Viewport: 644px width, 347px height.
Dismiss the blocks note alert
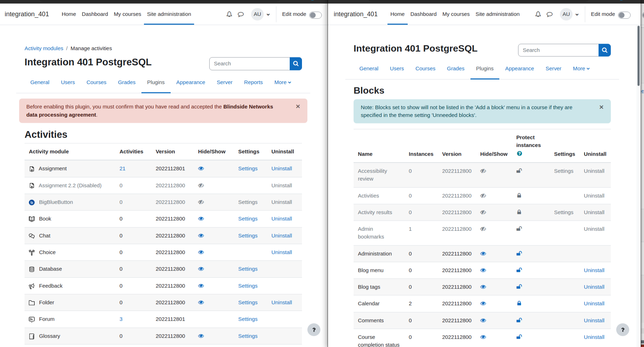(601, 107)
